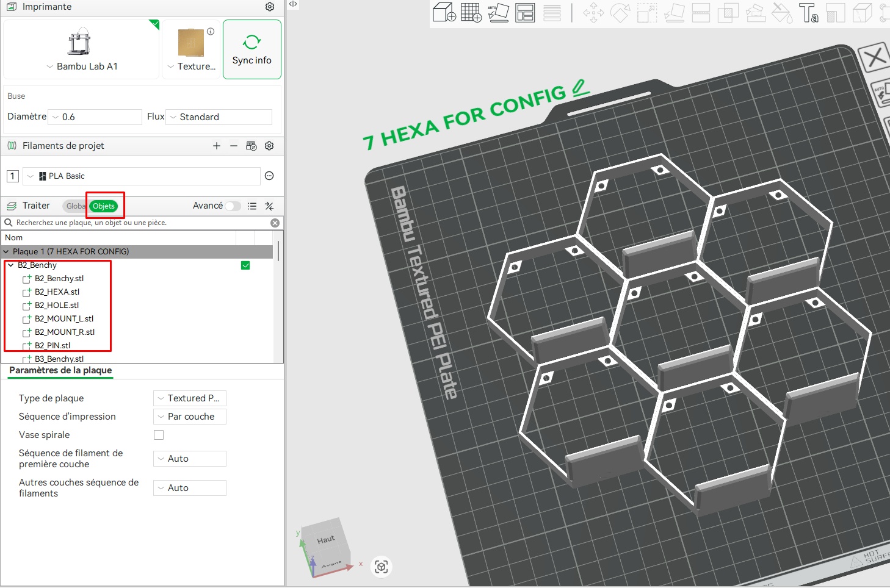Screen dimensions: 890x588
Task: Select the Support painting tool icon
Action: pos(755,13)
